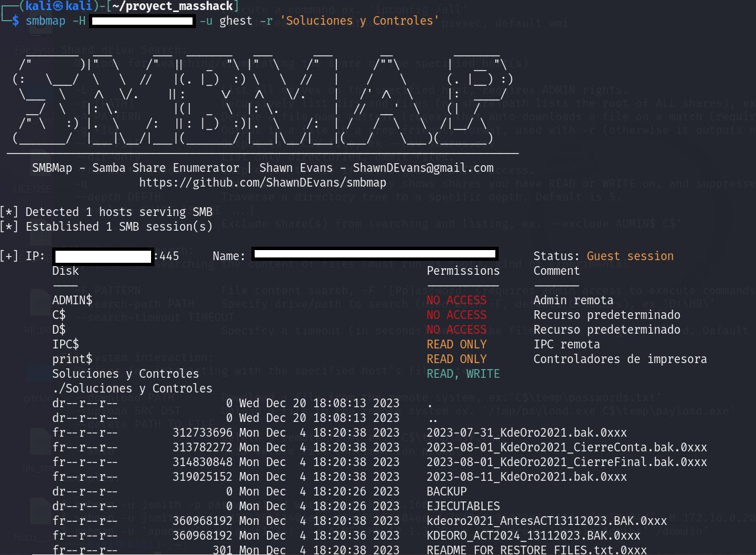Click the print$ share name
The width and height of the screenshot is (756, 555).
point(72,359)
